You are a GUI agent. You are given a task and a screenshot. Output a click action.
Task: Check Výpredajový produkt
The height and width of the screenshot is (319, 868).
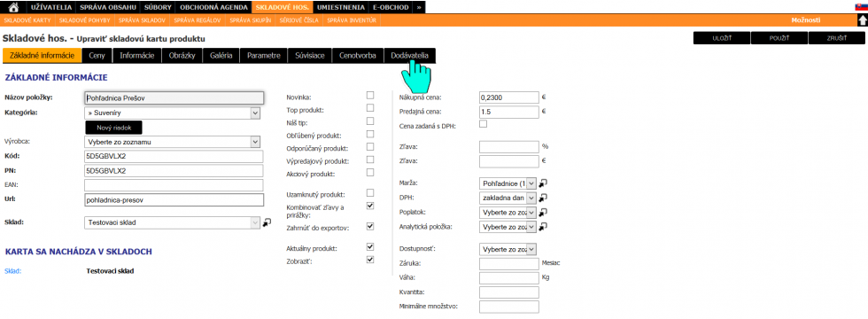[370, 159]
